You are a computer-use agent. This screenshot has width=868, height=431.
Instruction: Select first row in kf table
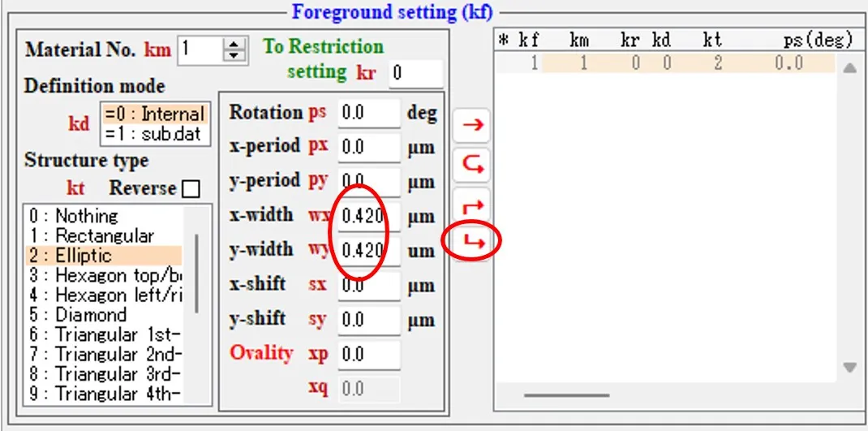[665, 63]
